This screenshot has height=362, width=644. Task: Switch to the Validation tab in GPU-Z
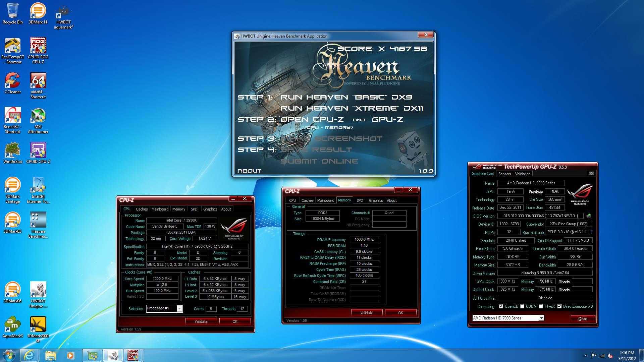(523, 174)
